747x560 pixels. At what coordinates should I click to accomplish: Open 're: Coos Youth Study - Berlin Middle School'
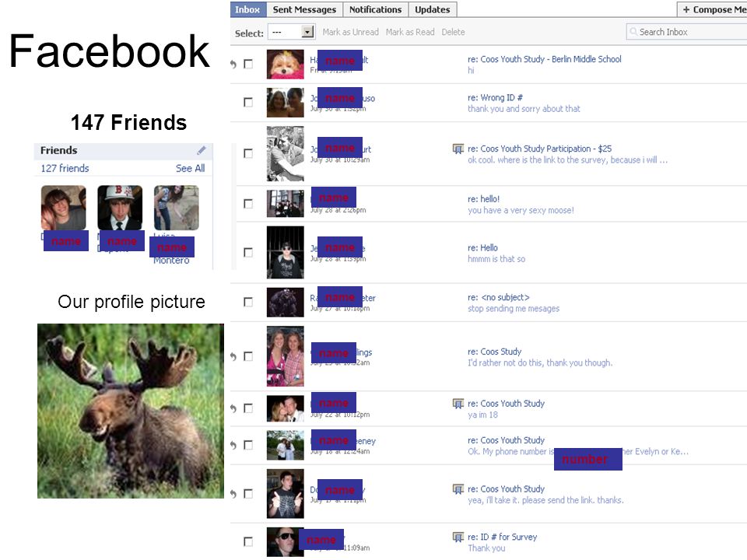545,59
